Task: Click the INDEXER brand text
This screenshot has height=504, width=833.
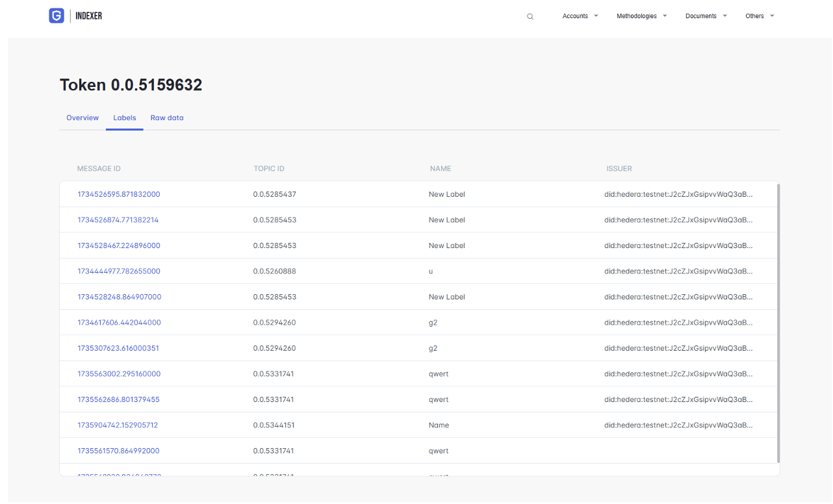Action: coord(89,16)
